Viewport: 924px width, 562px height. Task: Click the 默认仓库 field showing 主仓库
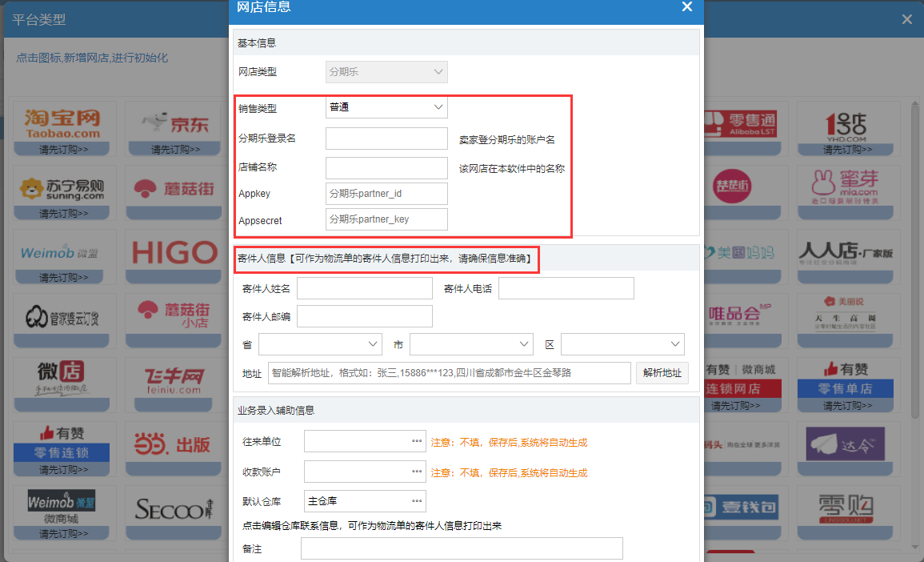(x=365, y=501)
